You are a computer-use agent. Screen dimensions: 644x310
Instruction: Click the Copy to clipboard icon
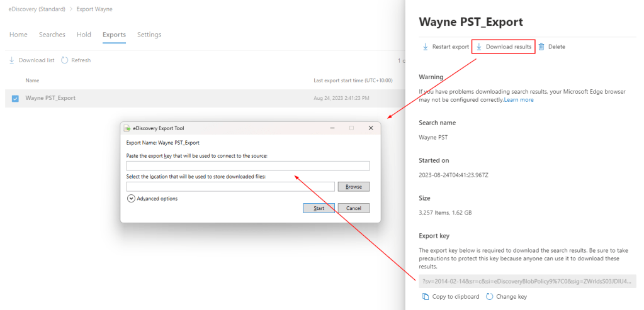[426, 297]
